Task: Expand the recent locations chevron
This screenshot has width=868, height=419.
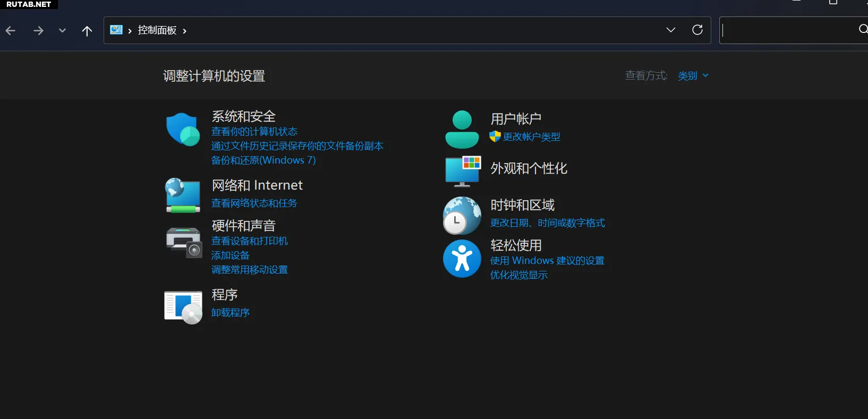Action: [x=62, y=31]
